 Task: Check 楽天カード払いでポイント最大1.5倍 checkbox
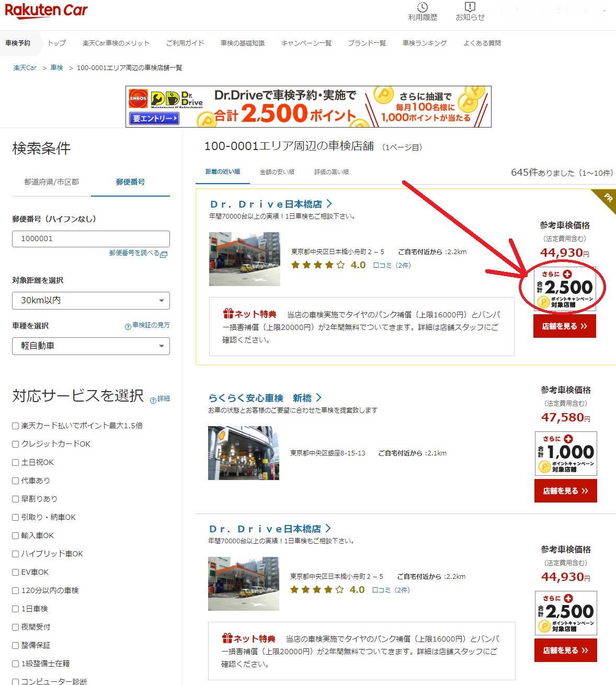(x=16, y=426)
